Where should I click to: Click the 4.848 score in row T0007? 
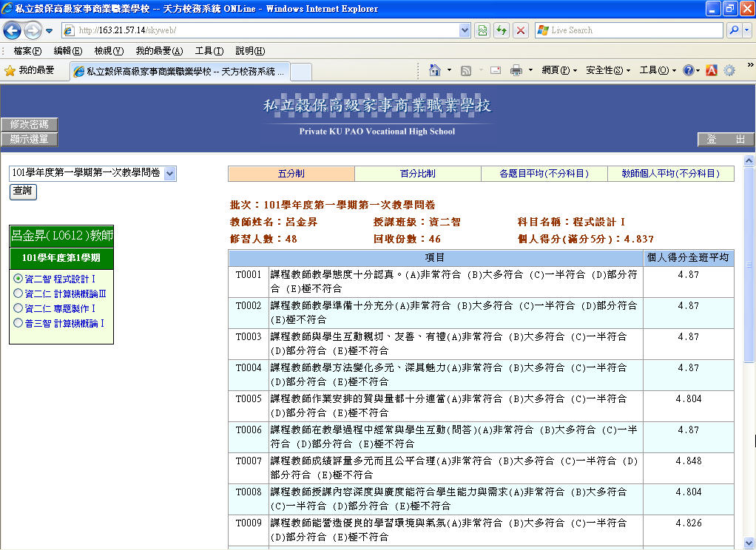click(689, 461)
